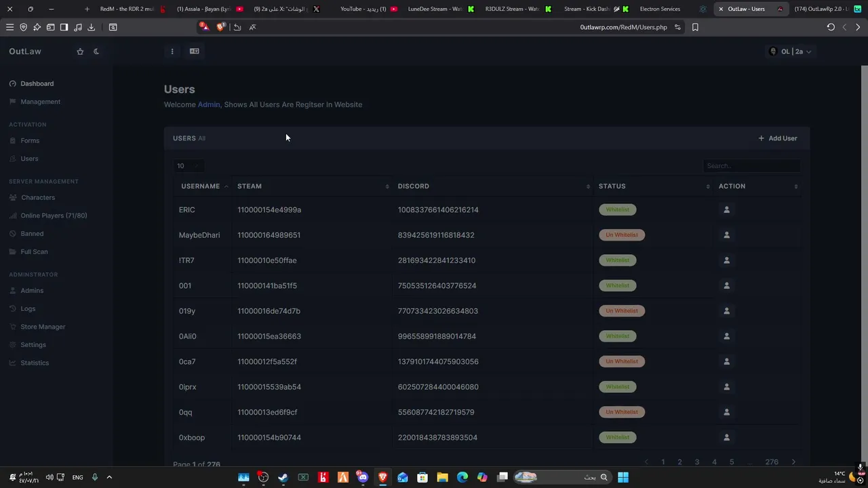Screen dimensions: 868x488
Task: Toggle the browser sidebar panel icon
Action: [x=64, y=27]
